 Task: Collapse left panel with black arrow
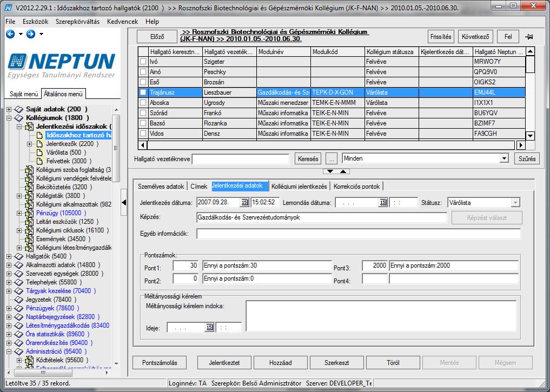[124, 202]
